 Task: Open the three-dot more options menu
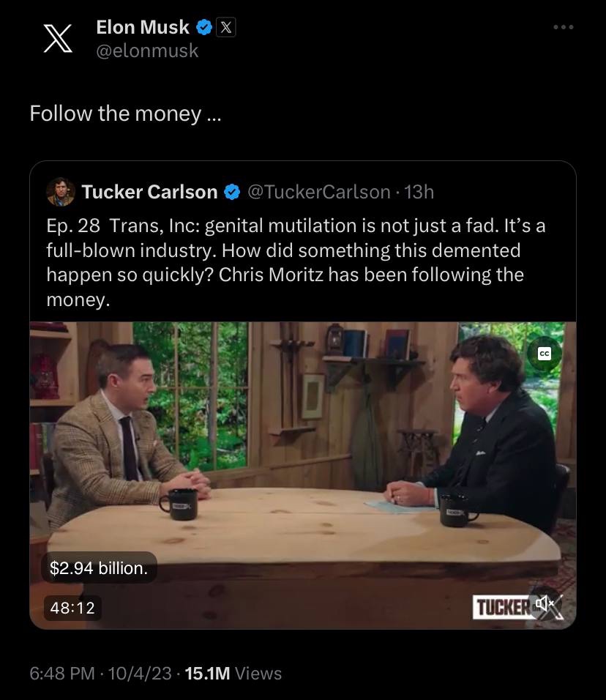564,27
